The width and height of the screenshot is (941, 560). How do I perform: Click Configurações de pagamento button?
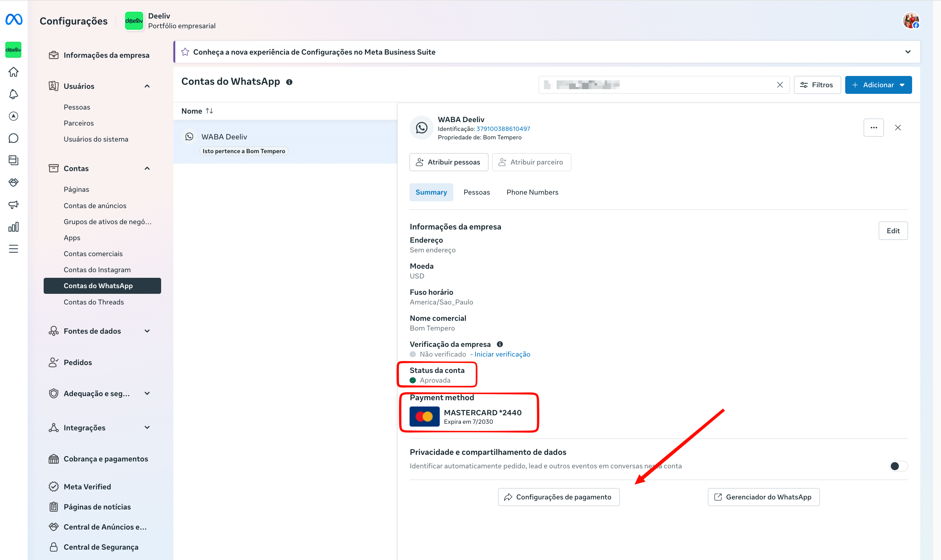point(559,497)
